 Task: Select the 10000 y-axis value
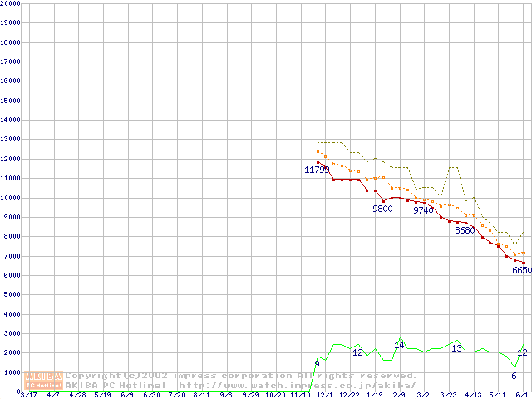[10, 198]
